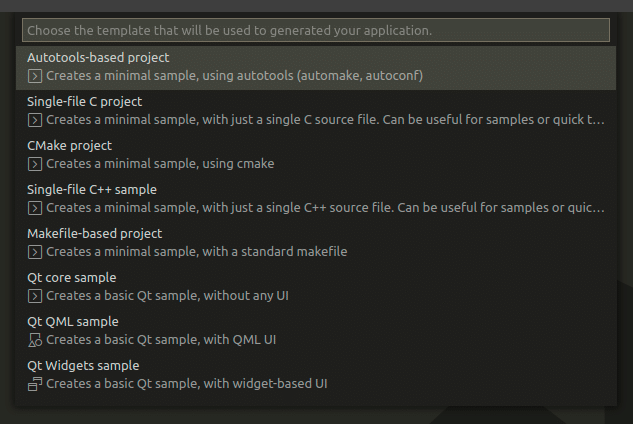The height and width of the screenshot is (424, 633).
Task: Click the widget windows icon under Qt Widgets sample
Action: [35, 384]
